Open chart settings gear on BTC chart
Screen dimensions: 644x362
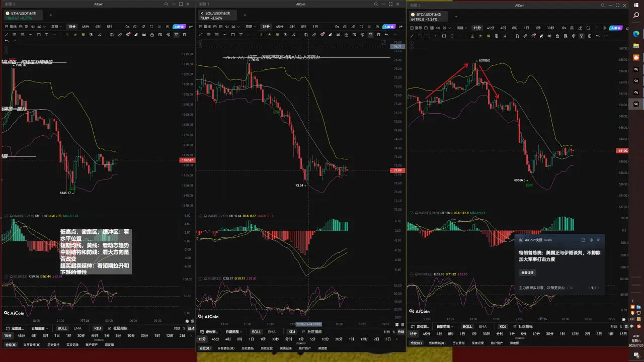[x=604, y=28]
